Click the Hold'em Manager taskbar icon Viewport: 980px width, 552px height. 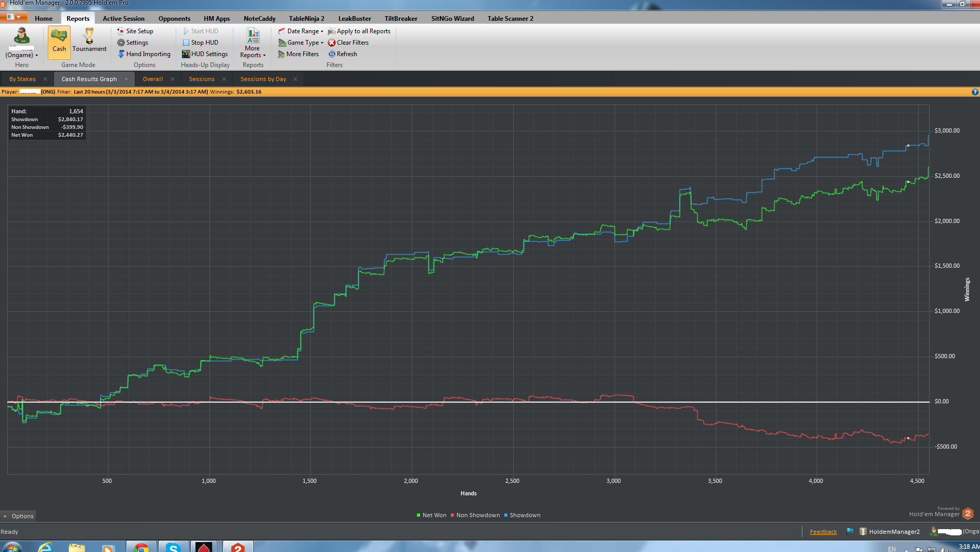(238, 547)
